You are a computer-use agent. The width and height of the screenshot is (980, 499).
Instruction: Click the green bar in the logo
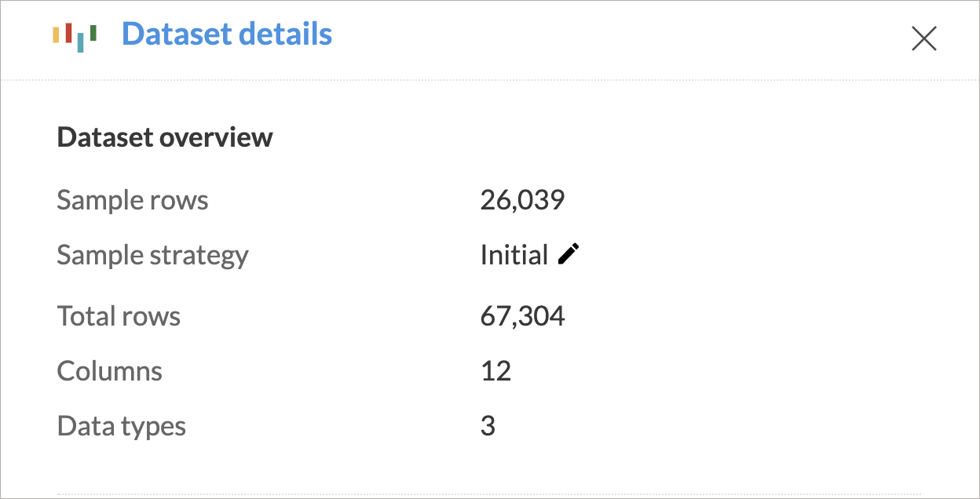93,32
